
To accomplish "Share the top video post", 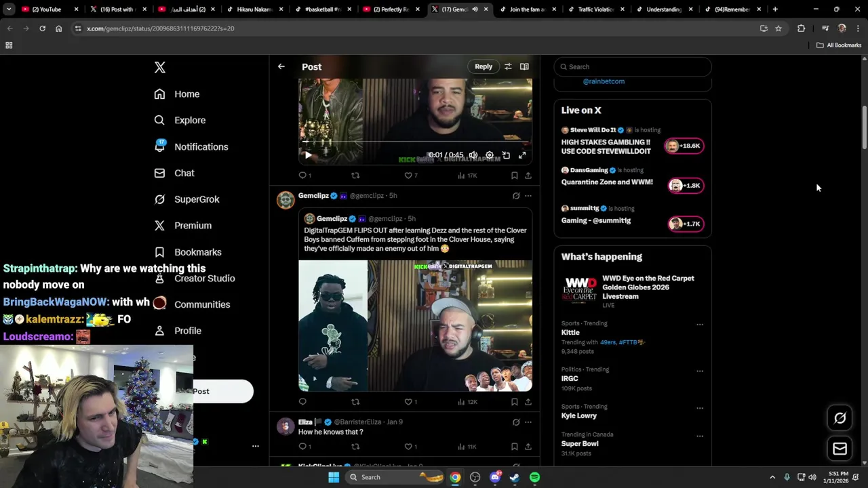I will (528, 176).
